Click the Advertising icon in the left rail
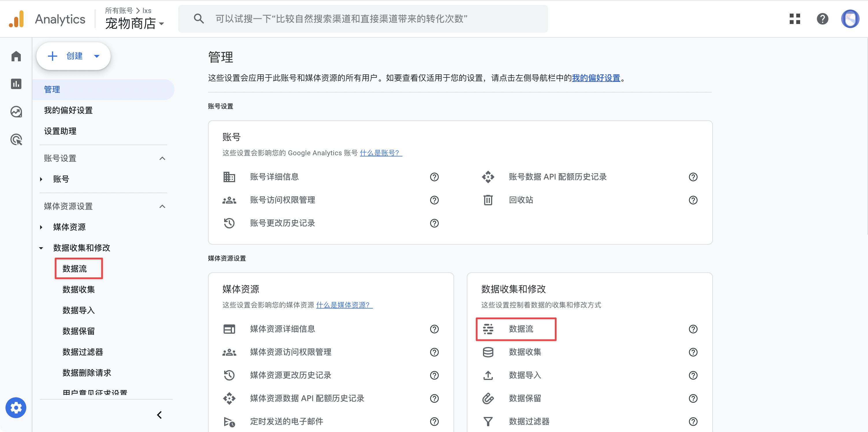The height and width of the screenshot is (432, 868). pos(16,139)
